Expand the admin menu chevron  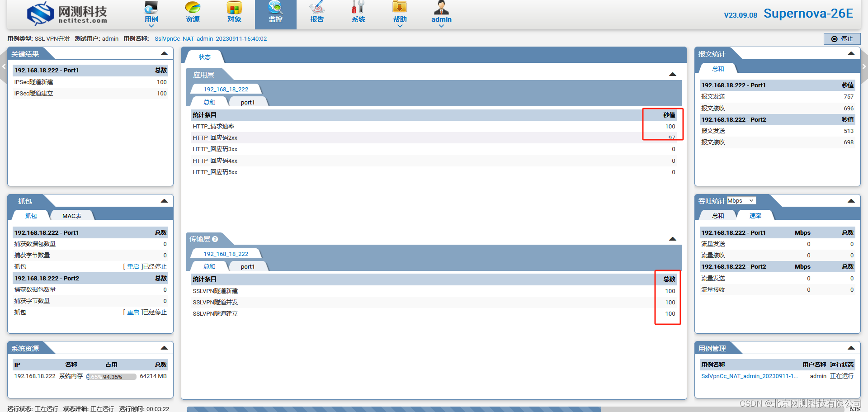441,26
